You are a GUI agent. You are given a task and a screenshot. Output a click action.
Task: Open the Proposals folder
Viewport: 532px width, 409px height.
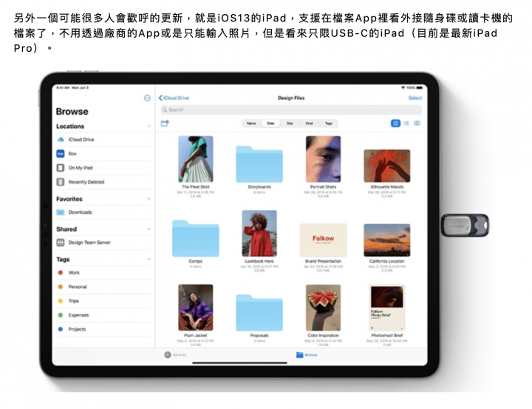click(259, 313)
